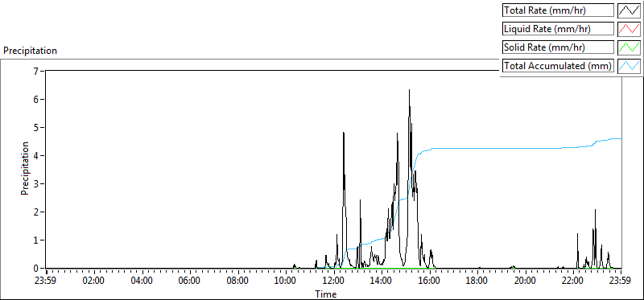The image size is (644, 300).
Task: Click the starting 23:59 time axis label
Action: click(x=47, y=282)
